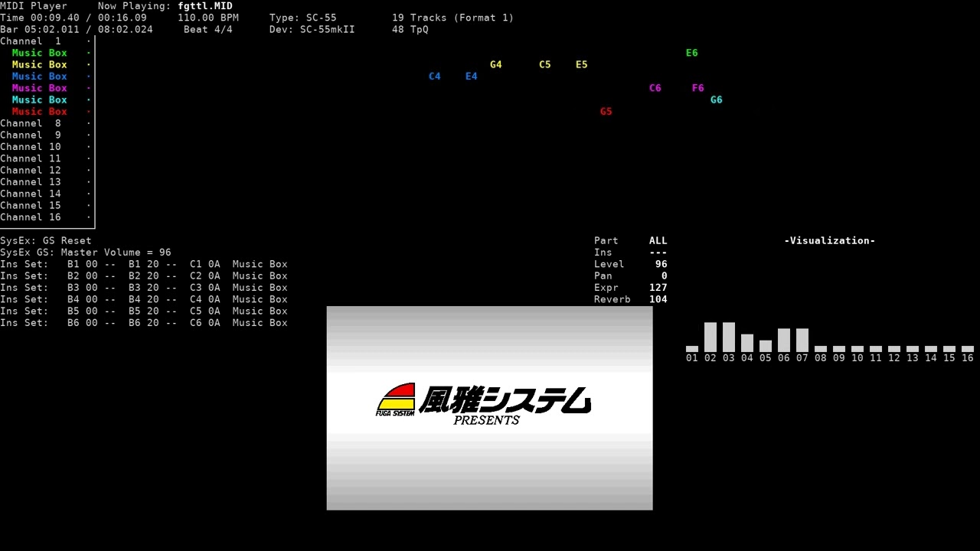Click the level bar for channel 03
The image size is (980, 551).
[729, 337]
